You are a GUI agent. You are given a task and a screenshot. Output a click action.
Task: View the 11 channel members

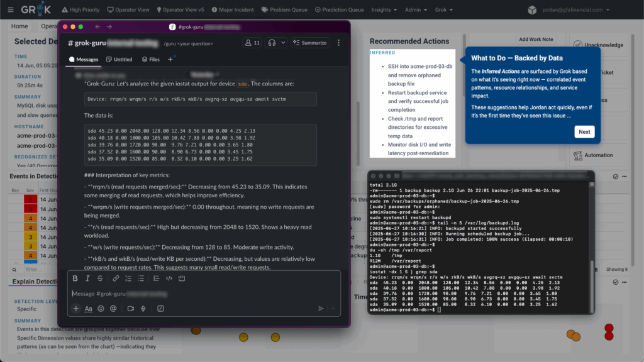(252, 43)
